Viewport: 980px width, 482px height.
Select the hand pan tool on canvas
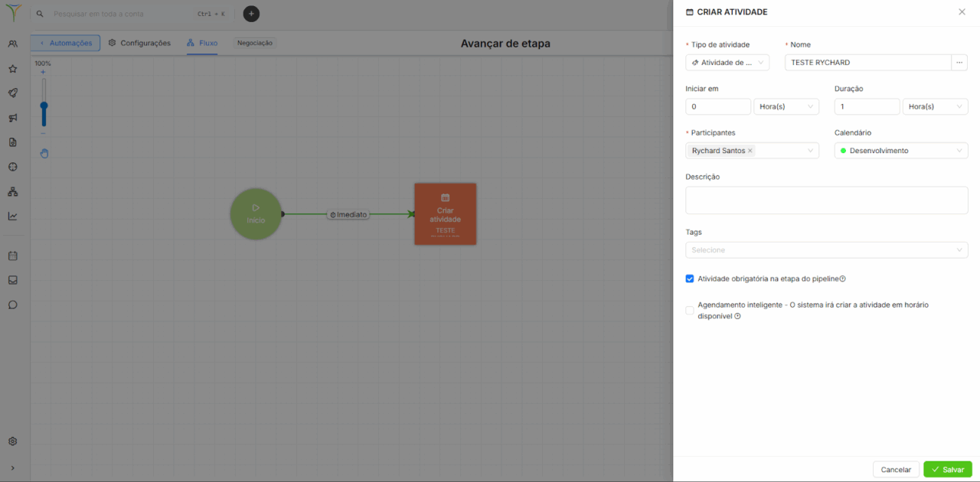coord(44,153)
